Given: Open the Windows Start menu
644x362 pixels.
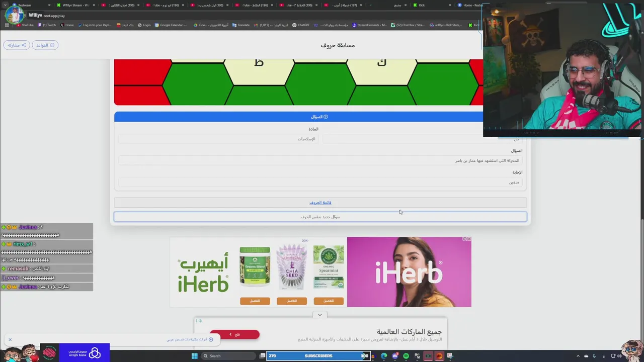Looking at the screenshot, I should (x=194, y=356).
